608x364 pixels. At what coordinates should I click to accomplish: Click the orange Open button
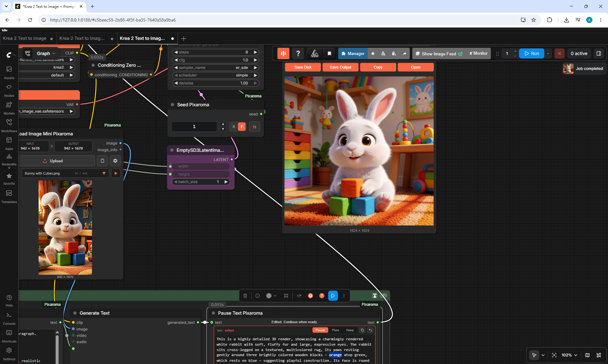coord(416,67)
